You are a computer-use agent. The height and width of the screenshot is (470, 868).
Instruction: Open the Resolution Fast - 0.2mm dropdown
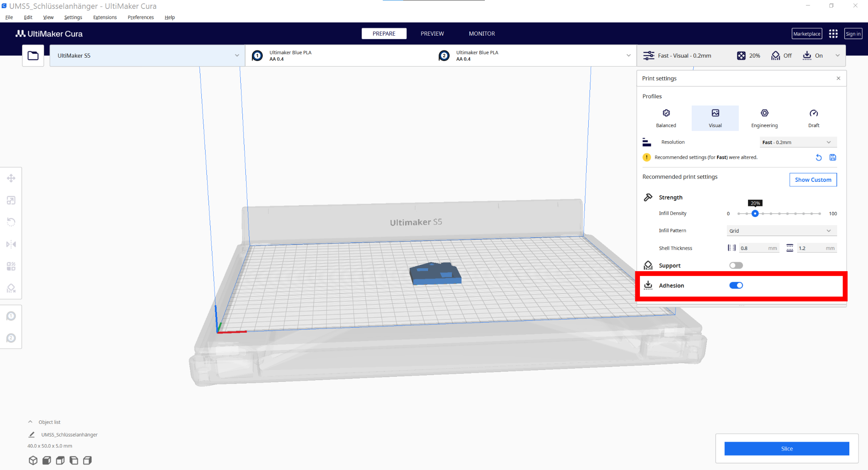tap(798, 142)
